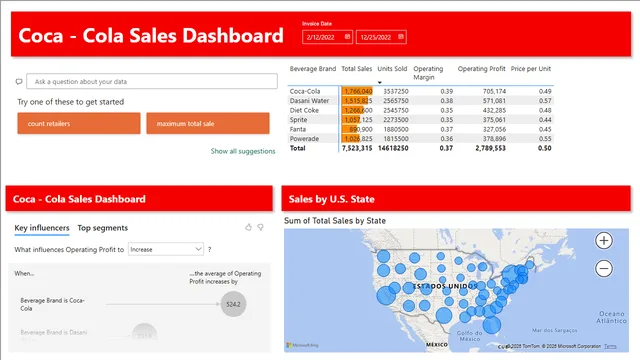Switch to Key influencers tab

[42, 228]
